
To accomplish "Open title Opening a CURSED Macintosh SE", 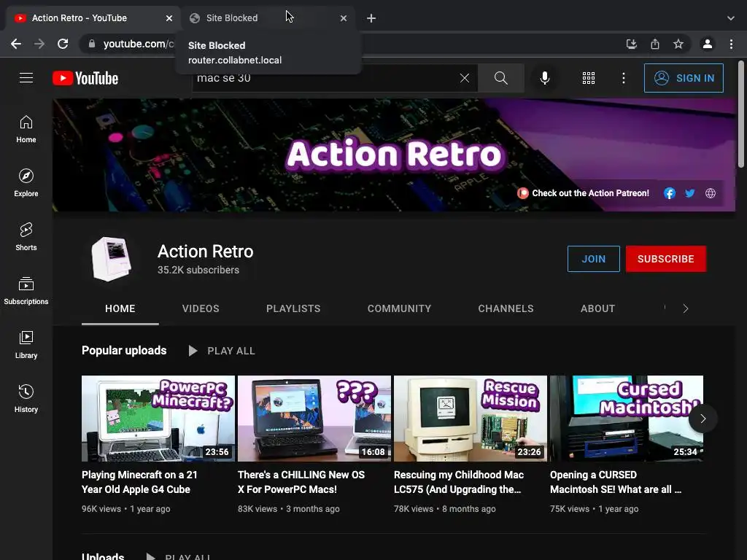I will click(x=616, y=482).
